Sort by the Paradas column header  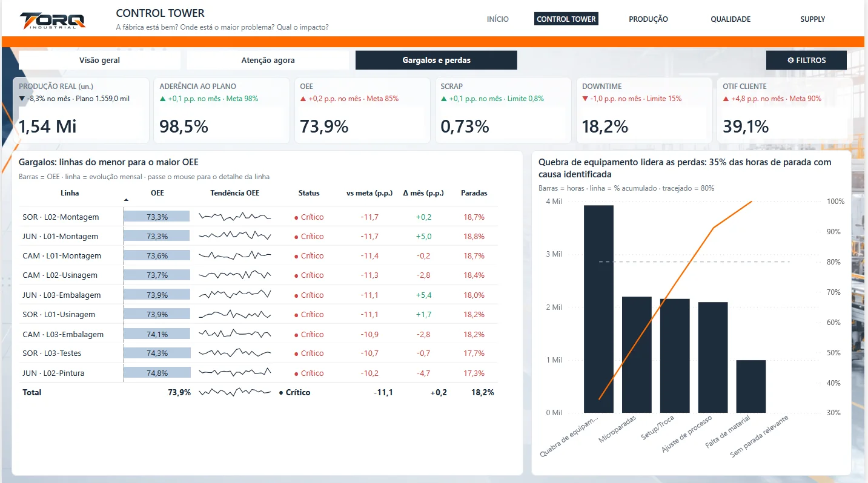coord(474,193)
